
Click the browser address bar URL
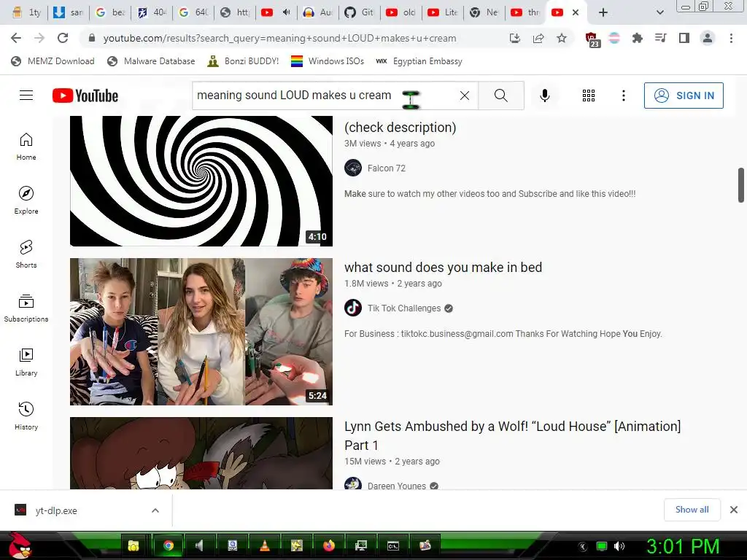pyautogui.click(x=279, y=38)
